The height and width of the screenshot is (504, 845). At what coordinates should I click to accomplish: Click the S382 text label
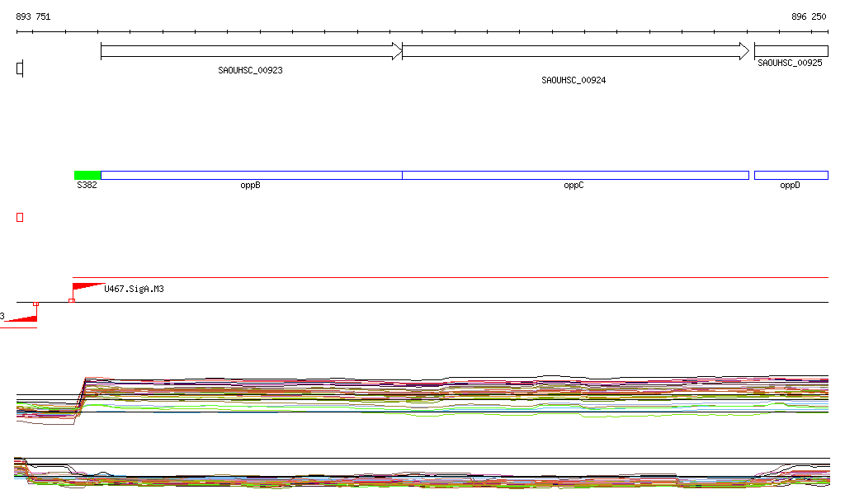point(87,186)
